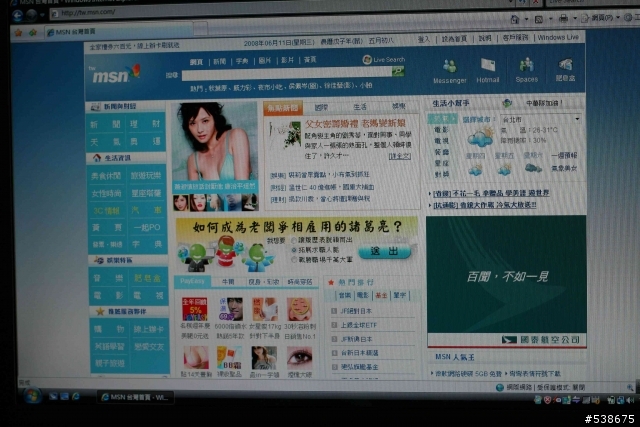Open the IE Home button dropdown arrow

[x=526, y=19]
